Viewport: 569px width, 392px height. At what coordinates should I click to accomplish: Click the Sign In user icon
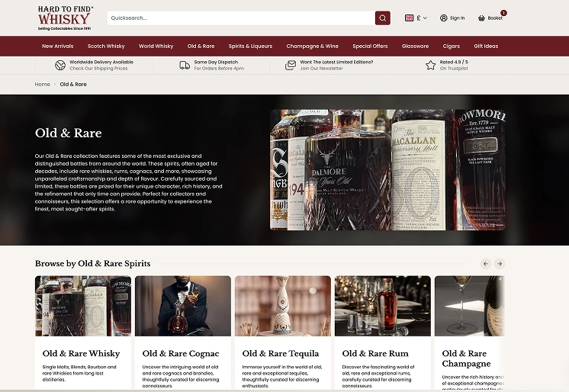(444, 18)
